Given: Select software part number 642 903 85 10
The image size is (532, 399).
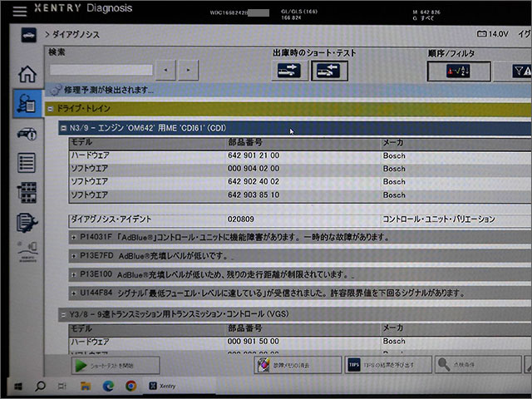Looking at the screenshot, I should tap(254, 195).
